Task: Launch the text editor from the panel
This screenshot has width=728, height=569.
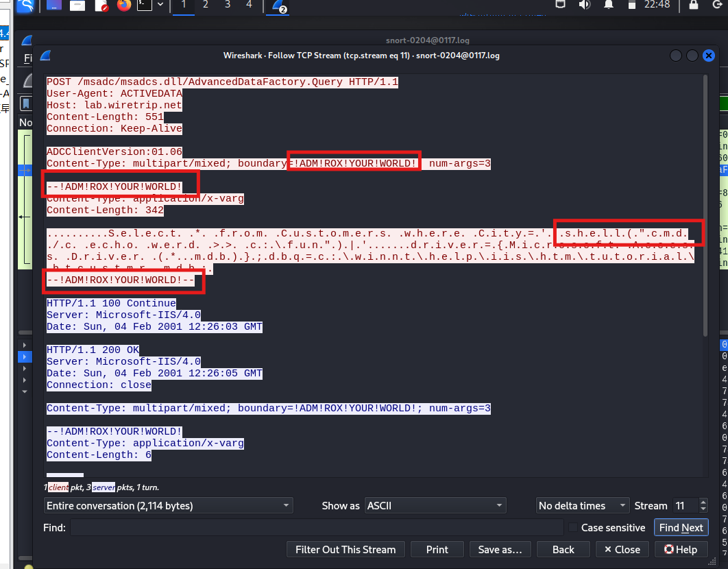Action: point(101,5)
